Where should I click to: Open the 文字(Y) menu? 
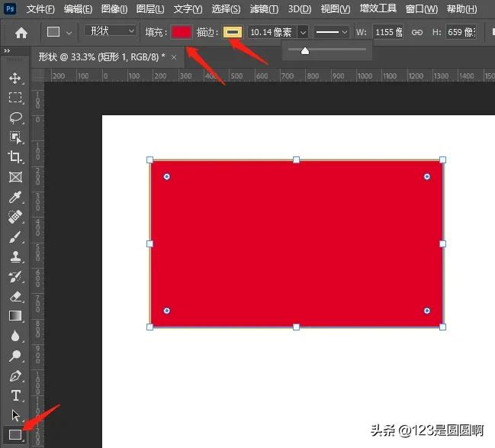[x=188, y=9]
